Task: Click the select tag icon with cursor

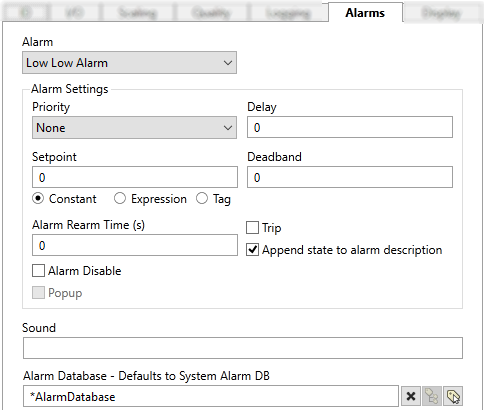Action: (x=453, y=396)
